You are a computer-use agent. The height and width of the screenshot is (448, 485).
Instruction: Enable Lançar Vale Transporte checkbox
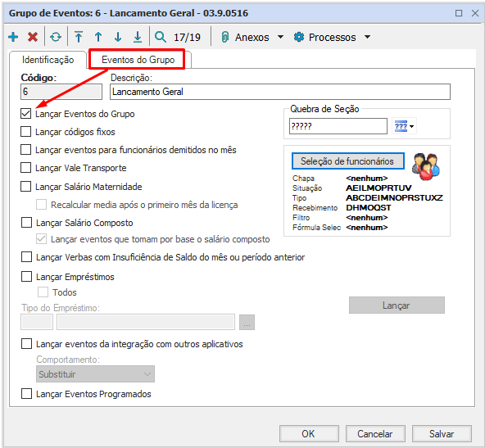click(x=25, y=168)
